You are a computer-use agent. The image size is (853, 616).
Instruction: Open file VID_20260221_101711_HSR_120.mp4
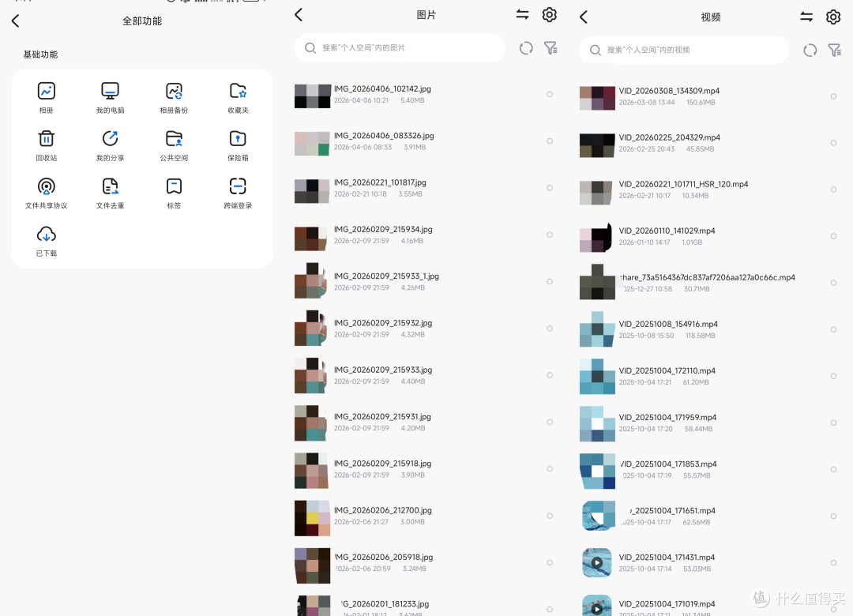tap(683, 184)
